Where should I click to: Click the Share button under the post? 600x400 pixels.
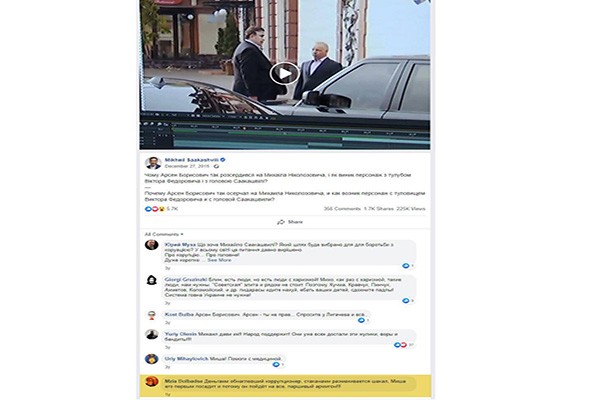point(290,222)
